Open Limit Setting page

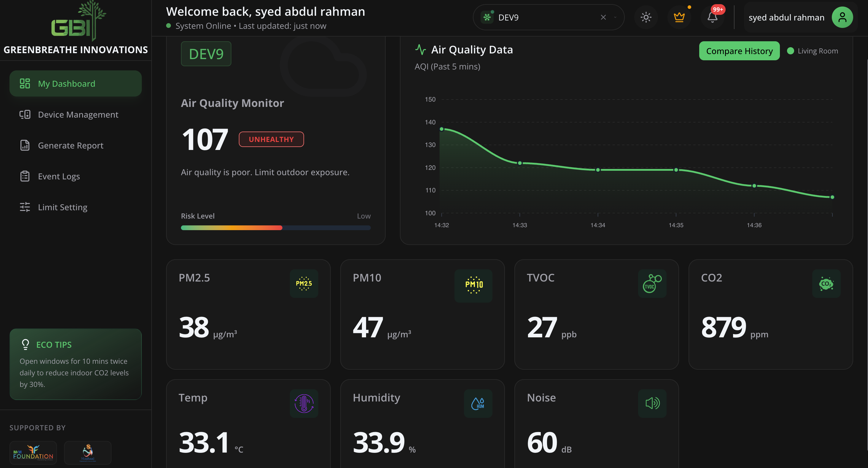(75, 207)
